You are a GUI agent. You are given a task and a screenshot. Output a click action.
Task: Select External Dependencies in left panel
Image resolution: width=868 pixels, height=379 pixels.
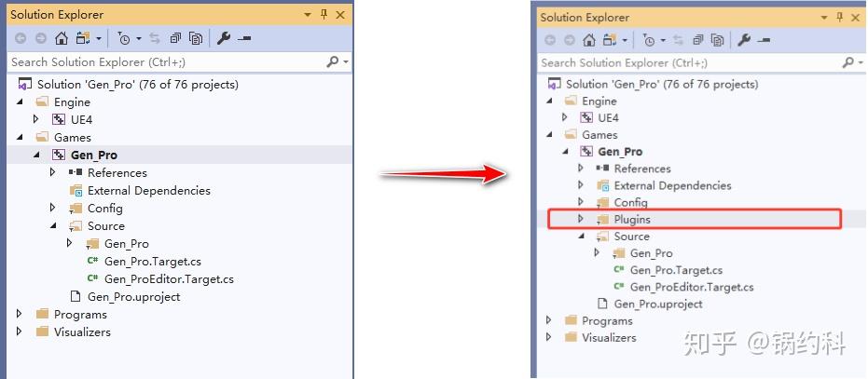pos(149,190)
